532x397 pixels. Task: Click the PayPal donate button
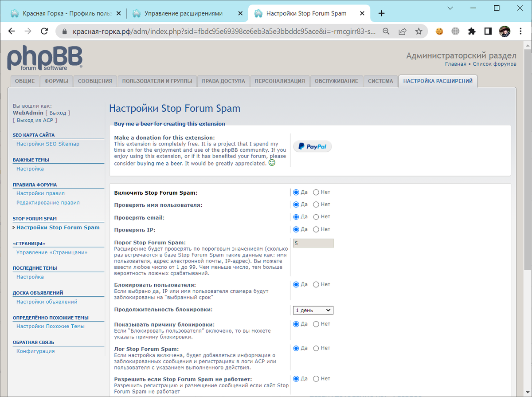tap(312, 146)
